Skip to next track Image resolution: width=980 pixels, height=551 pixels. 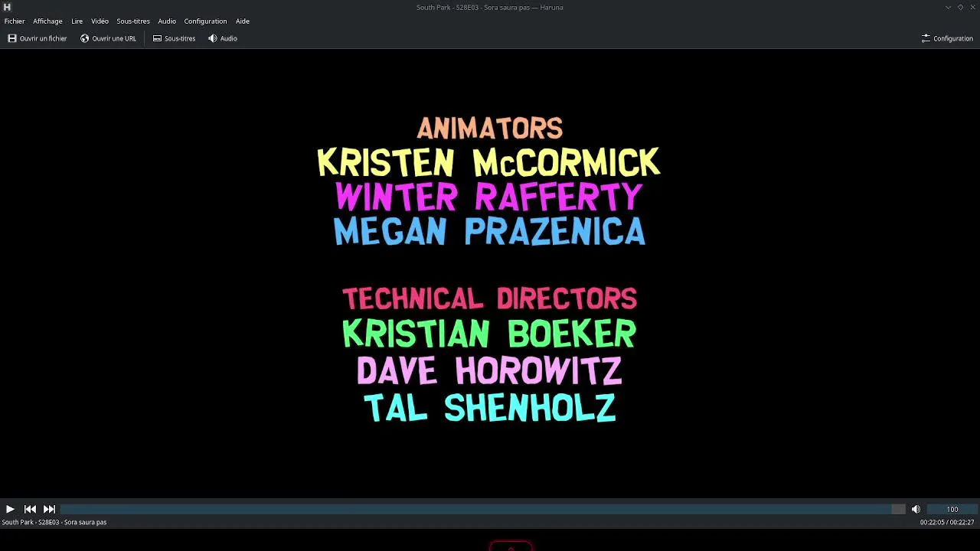49,509
